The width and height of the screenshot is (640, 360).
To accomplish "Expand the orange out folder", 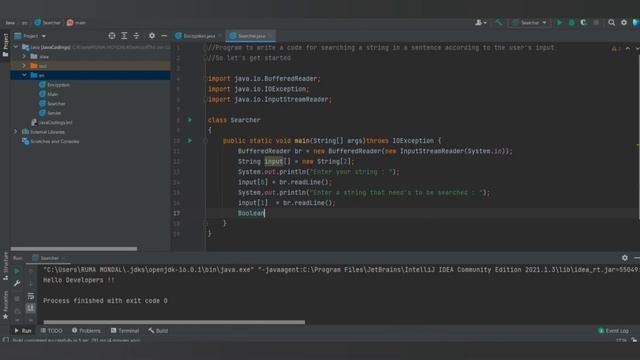I will (24, 66).
